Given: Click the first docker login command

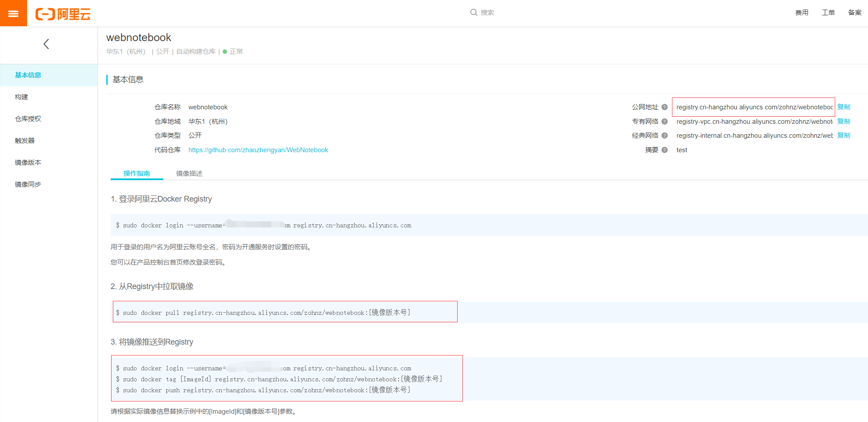Looking at the screenshot, I should (x=263, y=225).
